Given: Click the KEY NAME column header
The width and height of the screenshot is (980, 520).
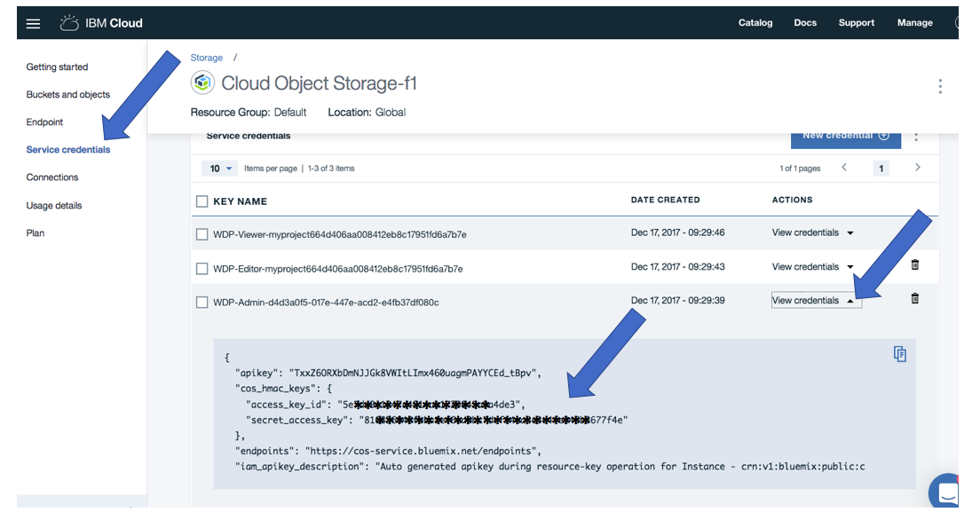Looking at the screenshot, I should 240,201.
